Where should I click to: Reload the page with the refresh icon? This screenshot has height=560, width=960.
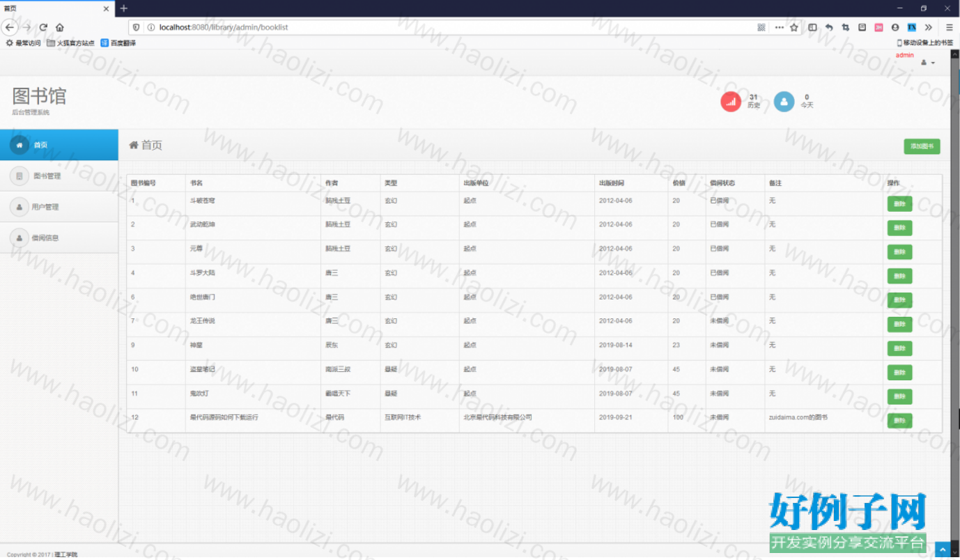coord(43,27)
